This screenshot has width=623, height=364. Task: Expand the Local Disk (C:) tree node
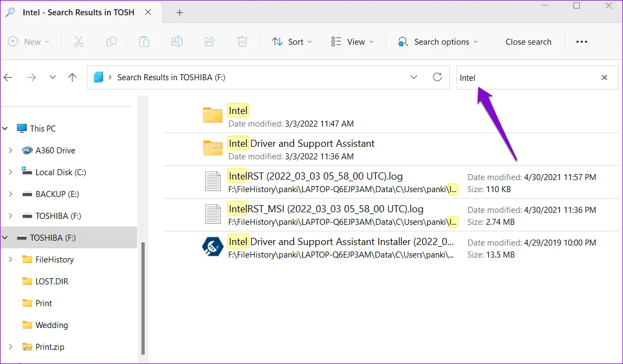point(10,172)
